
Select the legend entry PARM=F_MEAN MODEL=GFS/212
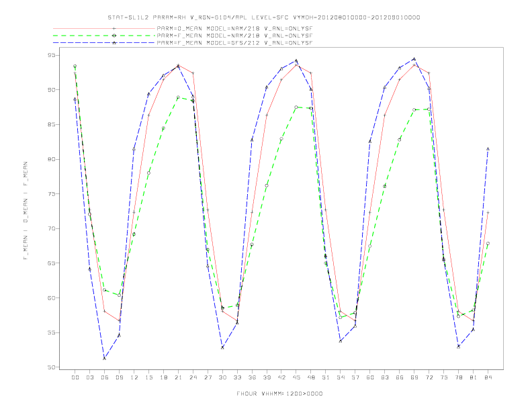(x=234, y=43)
